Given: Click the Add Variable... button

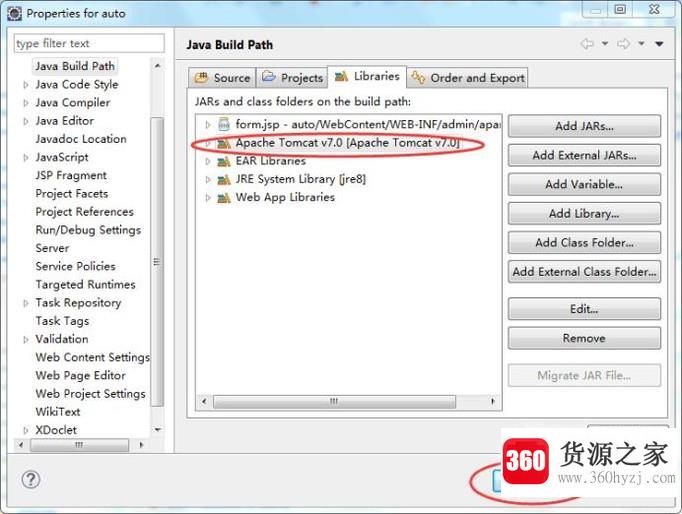Looking at the screenshot, I should (584, 184).
